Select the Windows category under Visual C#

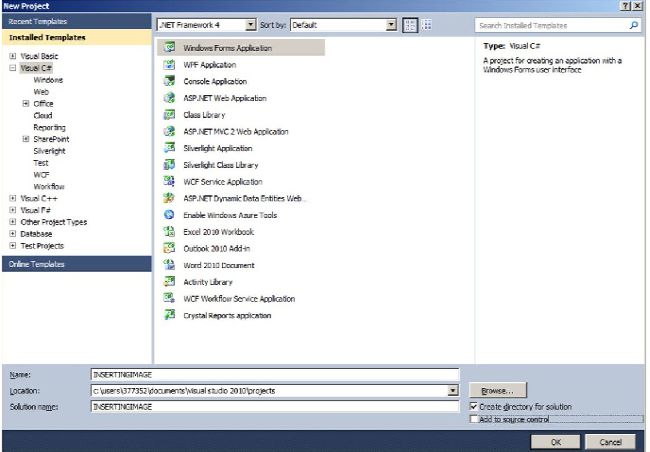tap(48, 80)
